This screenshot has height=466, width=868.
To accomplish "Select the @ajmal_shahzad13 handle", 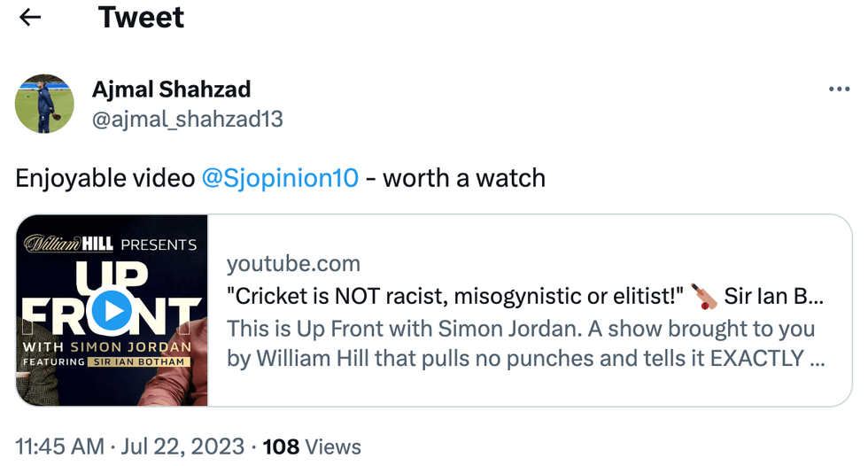I will point(187,119).
